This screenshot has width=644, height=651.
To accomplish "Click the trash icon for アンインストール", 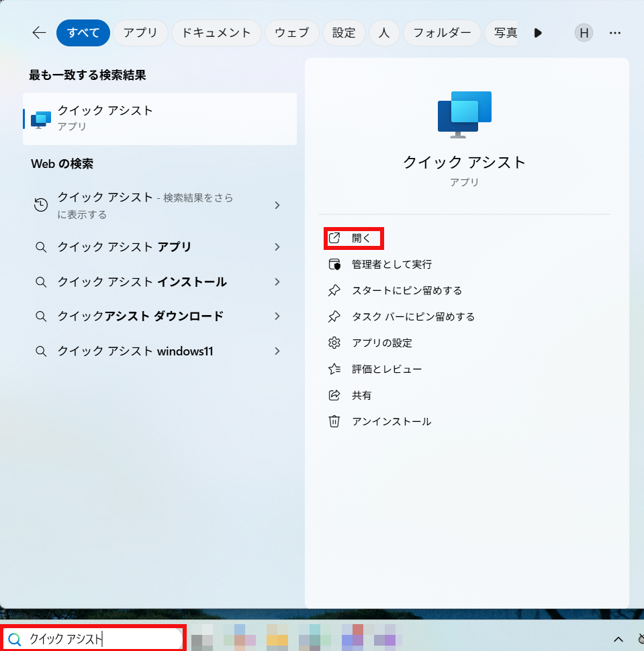I will [334, 421].
